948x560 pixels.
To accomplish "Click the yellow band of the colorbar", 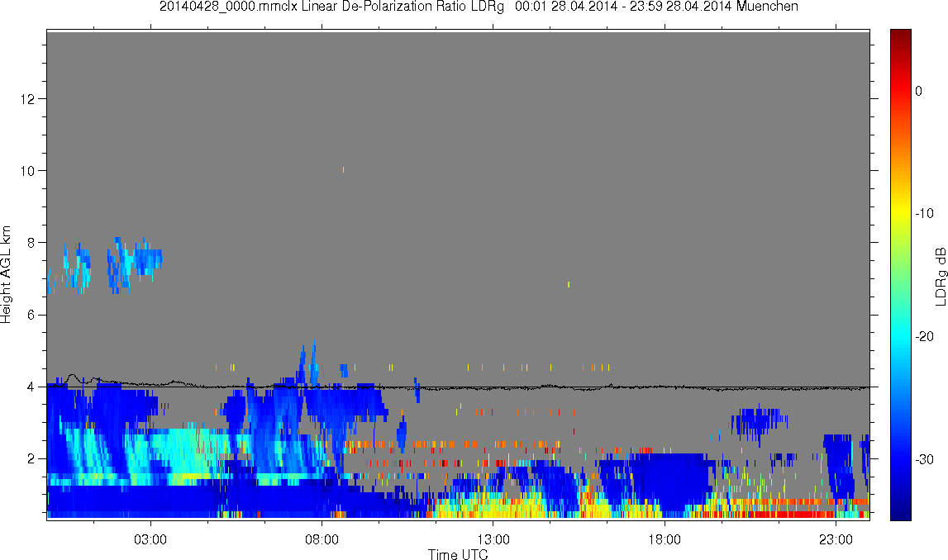I will coord(900,213).
